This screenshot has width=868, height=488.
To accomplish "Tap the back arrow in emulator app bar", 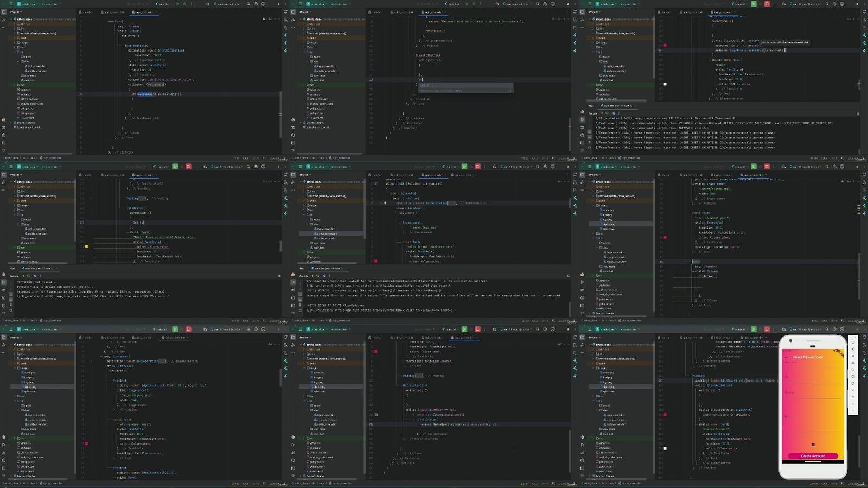I will click(x=787, y=357).
